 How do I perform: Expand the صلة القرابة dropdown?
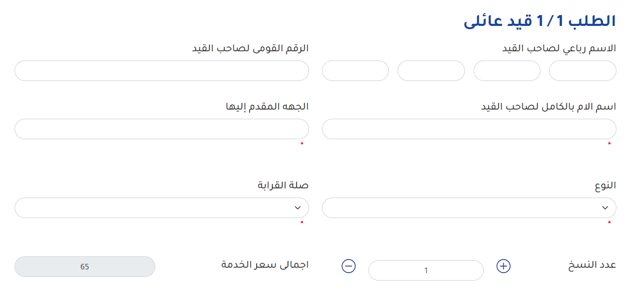(161, 208)
